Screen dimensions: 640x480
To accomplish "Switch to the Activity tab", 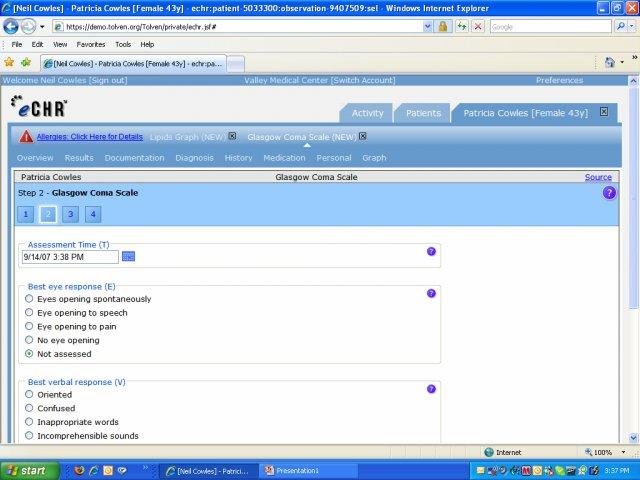I will pos(367,113).
